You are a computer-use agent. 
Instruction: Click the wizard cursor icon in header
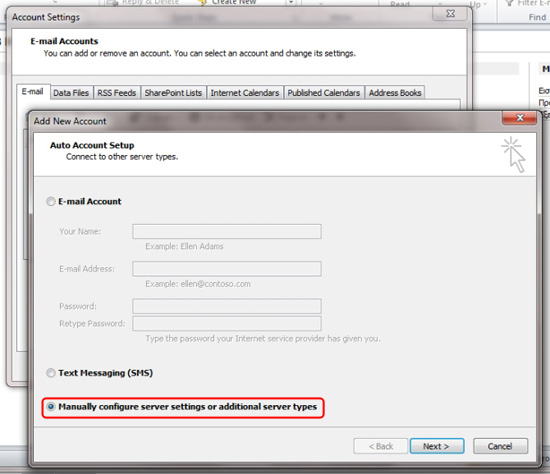513,154
